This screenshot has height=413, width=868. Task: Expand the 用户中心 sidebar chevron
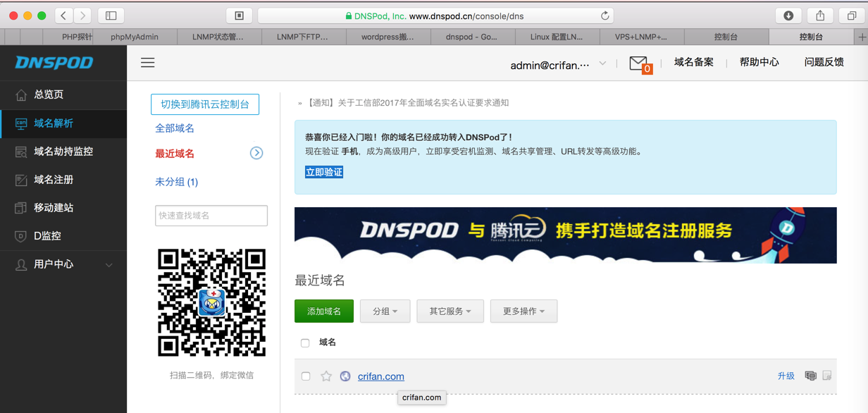coord(109,265)
